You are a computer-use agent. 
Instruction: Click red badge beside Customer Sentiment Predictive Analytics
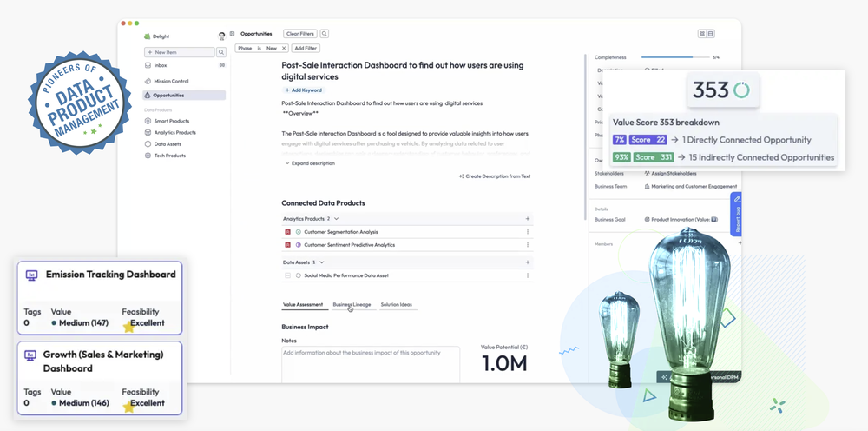288,245
